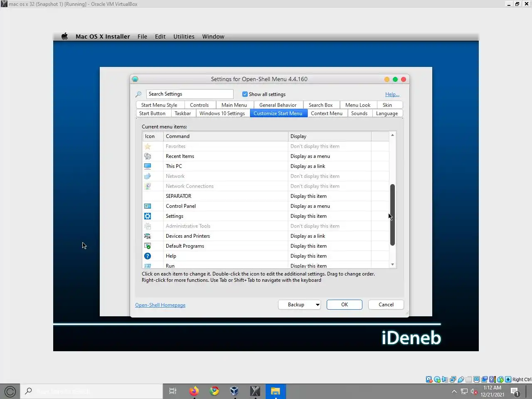Click the Task View taskbar icon
The image size is (532, 399).
pos(173,391)
